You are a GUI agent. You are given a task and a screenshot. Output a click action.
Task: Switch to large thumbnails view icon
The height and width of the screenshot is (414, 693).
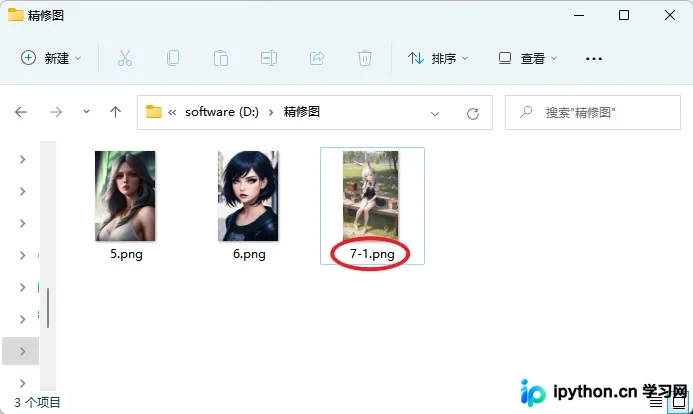tap(679, 402)
